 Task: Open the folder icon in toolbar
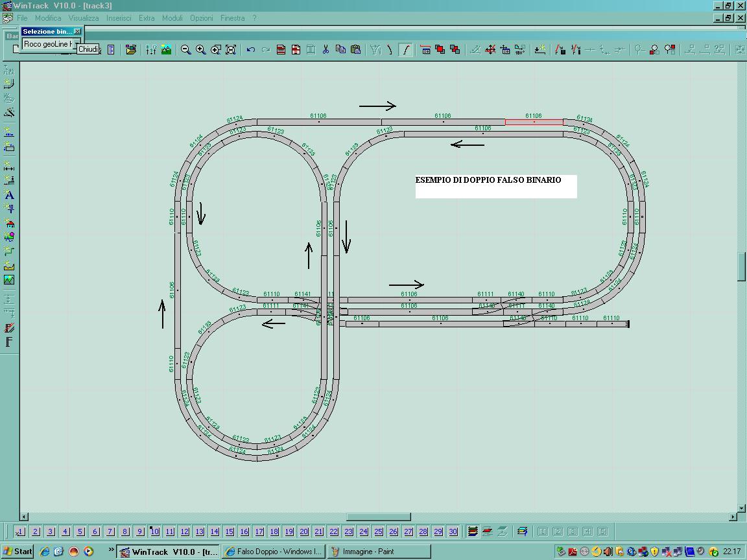point(131,49)
